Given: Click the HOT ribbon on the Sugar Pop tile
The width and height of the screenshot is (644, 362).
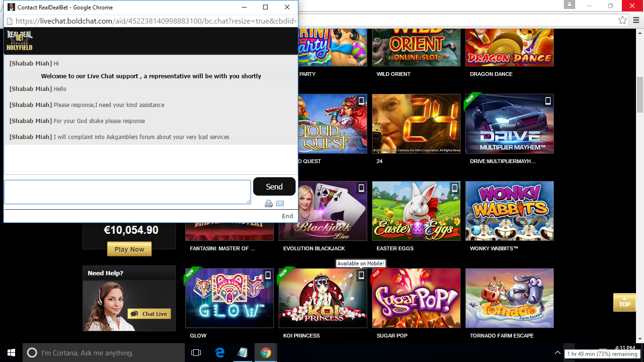Looking at the screenshot, I should point(378,275).
